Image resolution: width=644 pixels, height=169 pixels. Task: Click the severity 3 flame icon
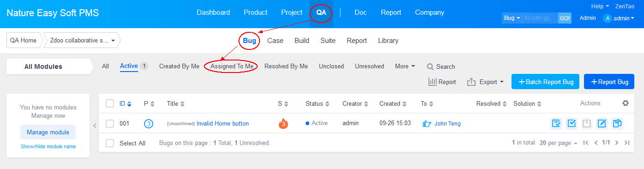pos(283,123)
